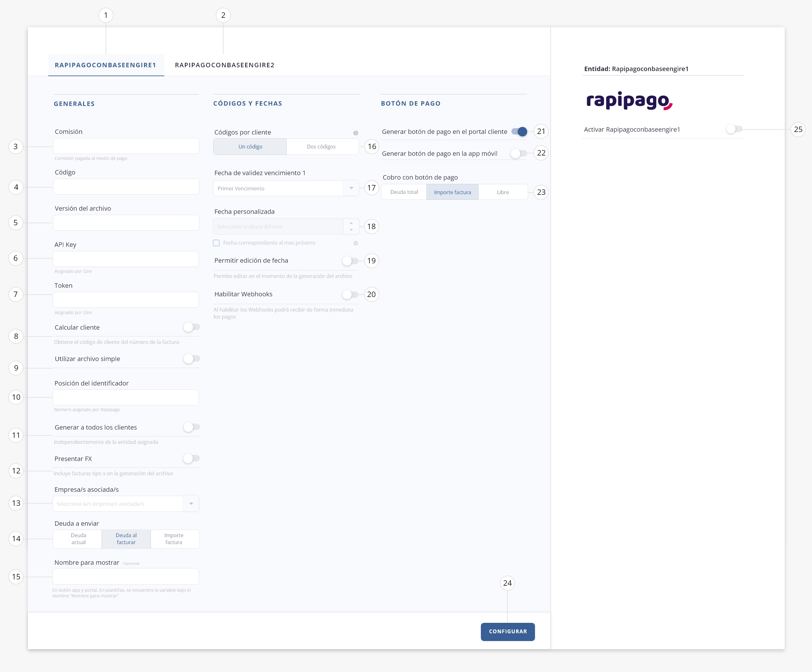Select Deuda total for Cobro con botón de pago

coord(404,192)
